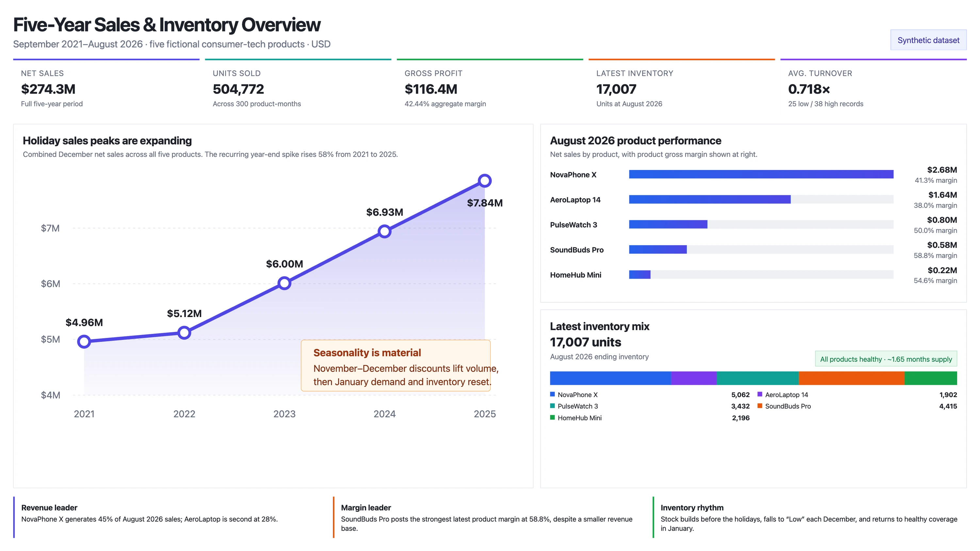Click the NovaPhone X sales bar

pyautogui.click(x=761, y=174)
